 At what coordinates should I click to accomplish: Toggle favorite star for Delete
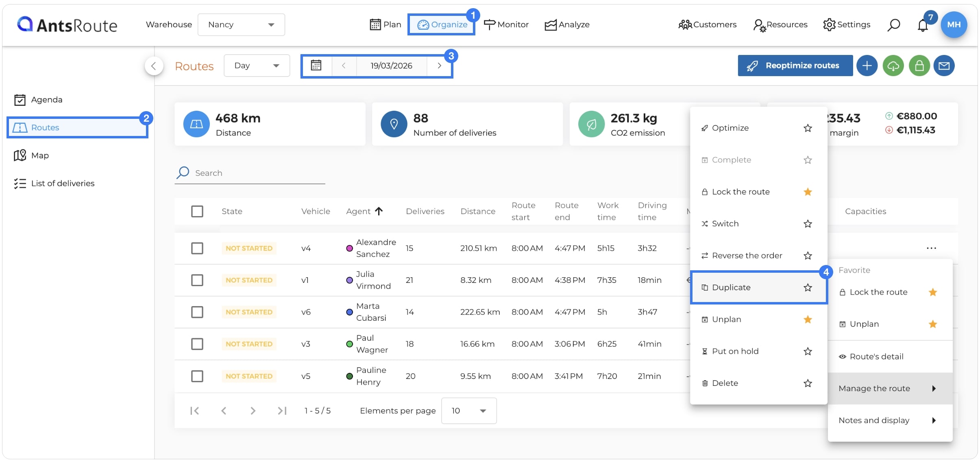point(808,383)
